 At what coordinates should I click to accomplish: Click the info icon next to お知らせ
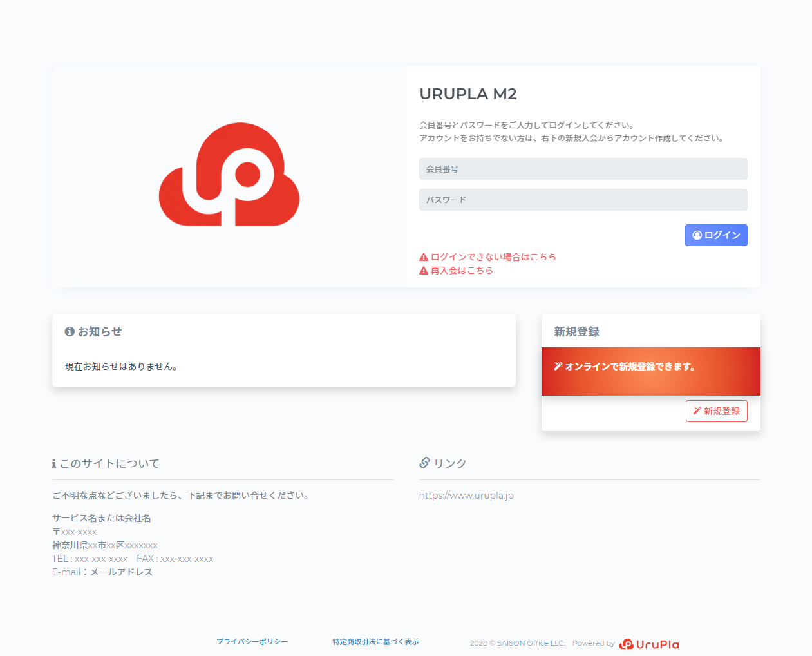coord(70,331)
